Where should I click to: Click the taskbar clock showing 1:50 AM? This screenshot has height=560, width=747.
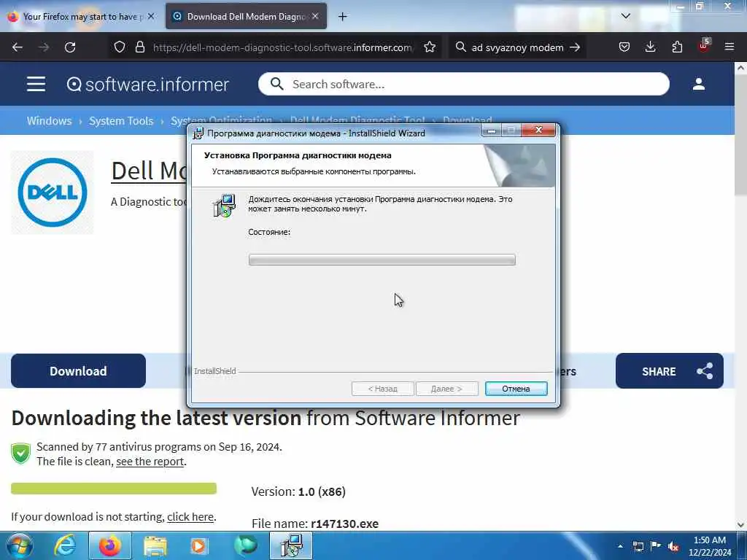[709, 546]
